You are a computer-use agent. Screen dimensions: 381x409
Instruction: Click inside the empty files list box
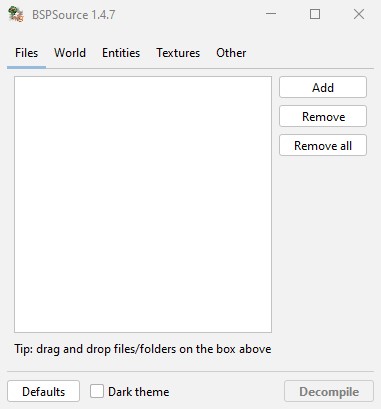click(x=143, y=204)
